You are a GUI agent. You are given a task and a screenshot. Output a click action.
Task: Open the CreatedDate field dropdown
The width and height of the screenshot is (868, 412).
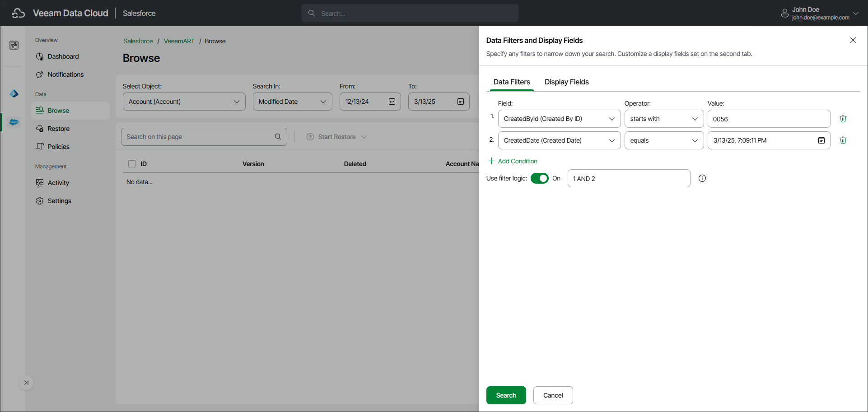[x=560, y=140]
